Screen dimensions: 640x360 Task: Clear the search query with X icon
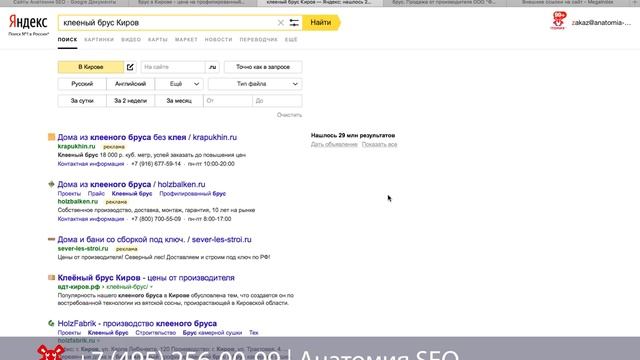[x=280, y=23]
